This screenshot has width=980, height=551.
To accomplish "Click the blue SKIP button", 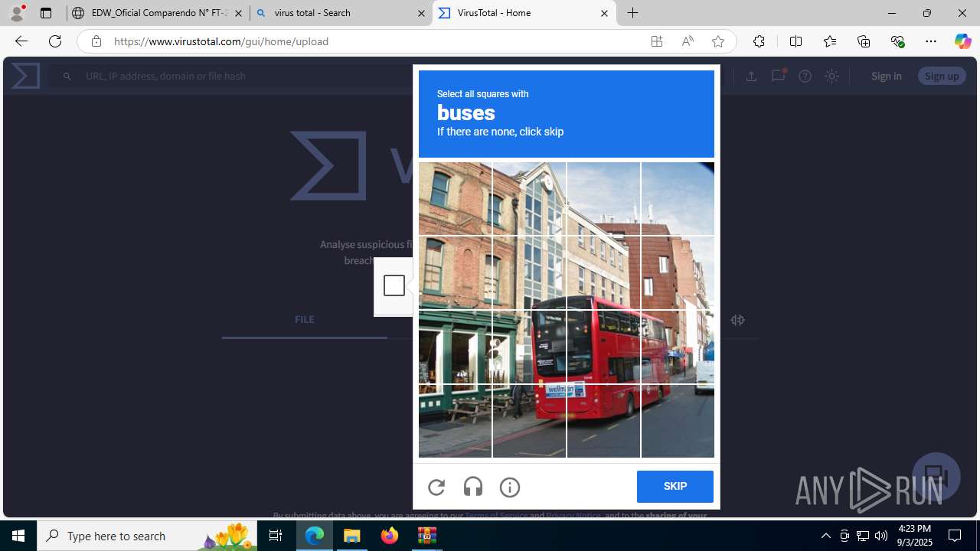I will pyautogui.click(x=675, y=487).
